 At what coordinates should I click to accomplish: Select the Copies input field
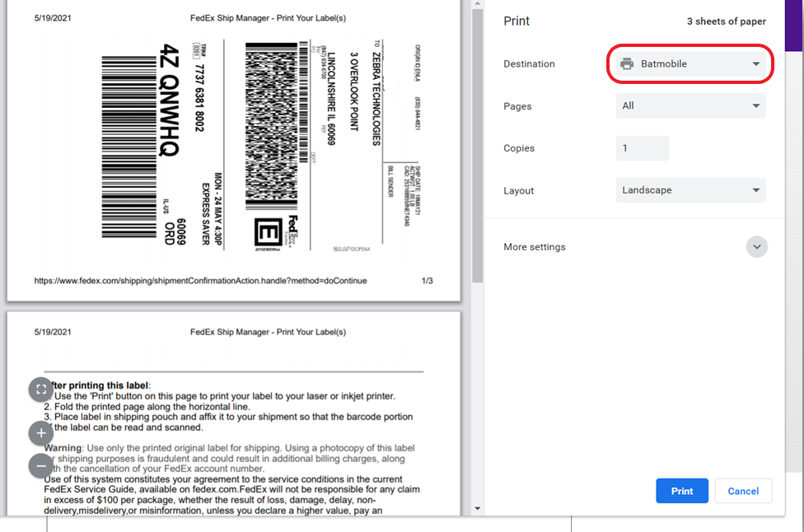click(642, 148)
